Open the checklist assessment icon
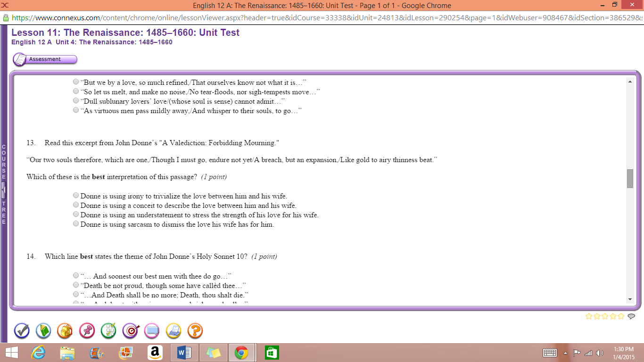This screenshot has height=362, width=644. pos(108,331)
